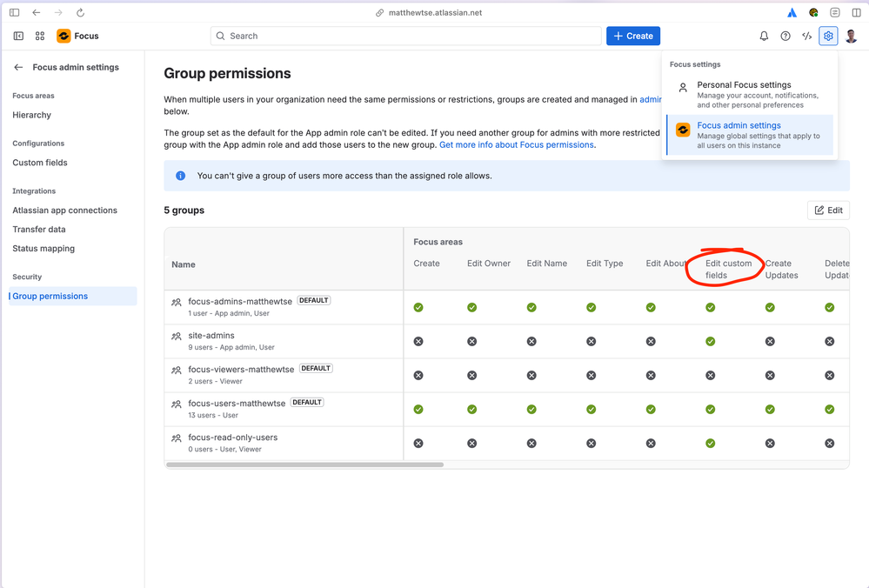Image resolution: width=869 pixels, height=588 pixels.
Task: Click the Focus logo icon
Action: pos(64,36)
